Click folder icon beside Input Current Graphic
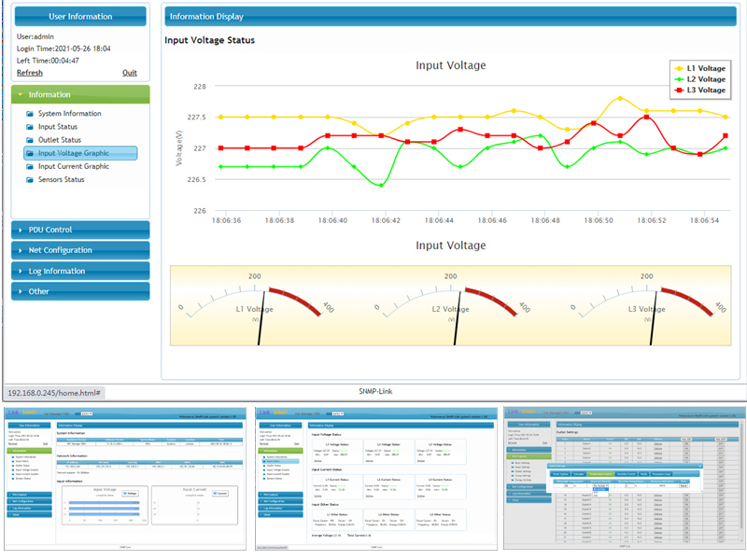The width and height of the screenshot is (747, 560). (x=30, y=166)
